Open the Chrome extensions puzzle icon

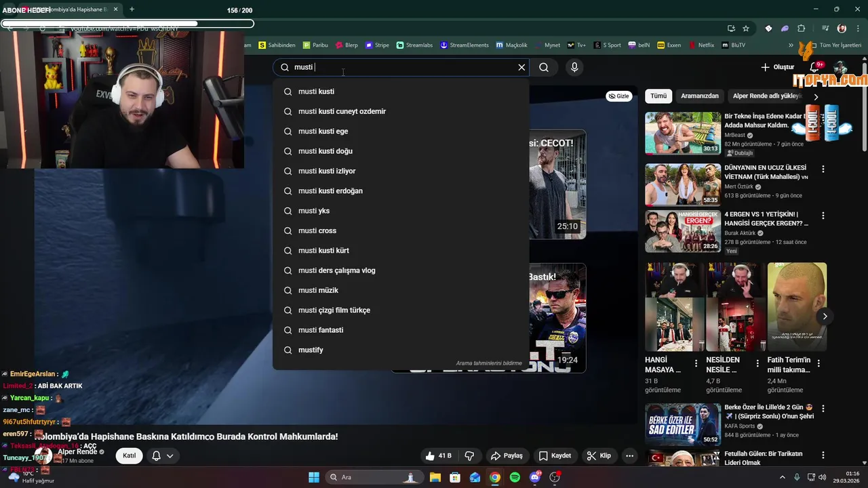(802, 28)
